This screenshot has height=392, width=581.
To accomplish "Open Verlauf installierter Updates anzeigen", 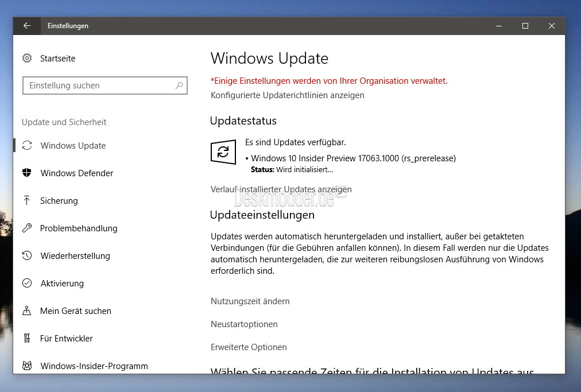I will 281,189.
